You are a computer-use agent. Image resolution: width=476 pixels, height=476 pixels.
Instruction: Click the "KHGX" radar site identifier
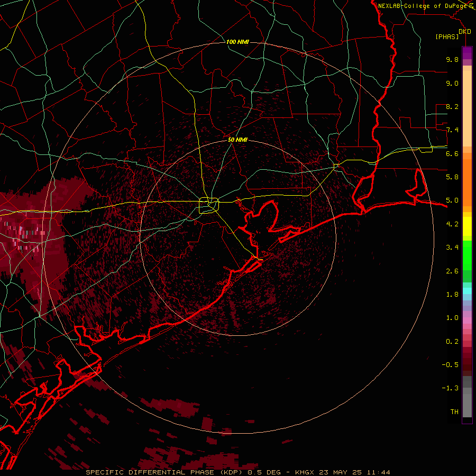[305, 472]
